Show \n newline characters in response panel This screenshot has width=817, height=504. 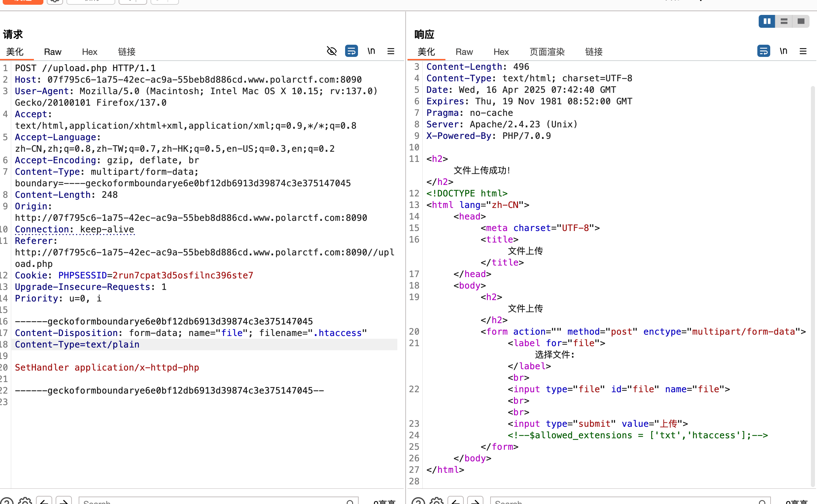tap(783, 51)
